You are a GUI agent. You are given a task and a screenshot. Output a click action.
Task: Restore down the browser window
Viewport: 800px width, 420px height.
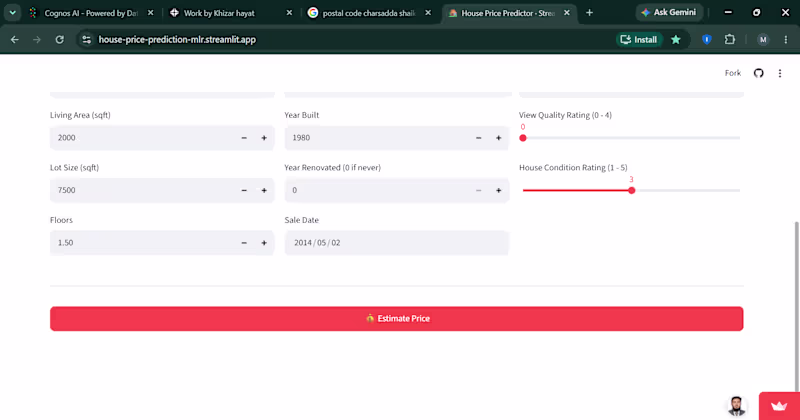coord(757,13)
